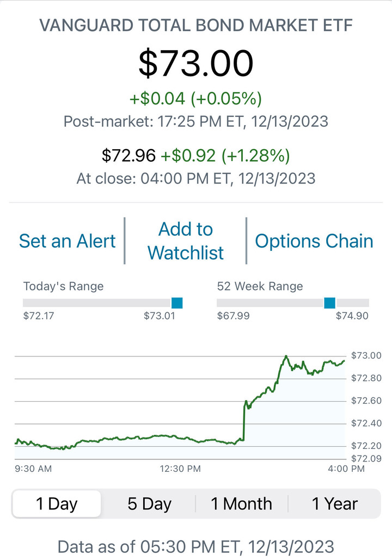The height and width of the screenshot is (560, 392).
Task: Click the chart's sharp afternoon jump
Action: (244, 421)
